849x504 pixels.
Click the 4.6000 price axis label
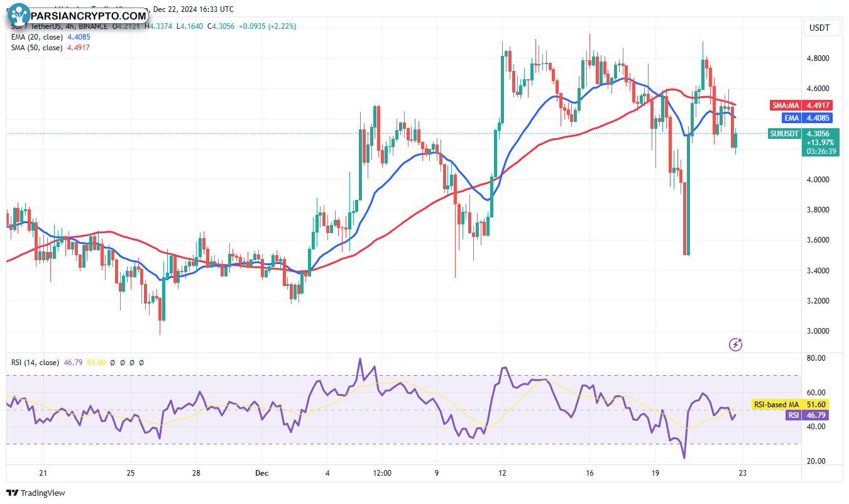818,89
